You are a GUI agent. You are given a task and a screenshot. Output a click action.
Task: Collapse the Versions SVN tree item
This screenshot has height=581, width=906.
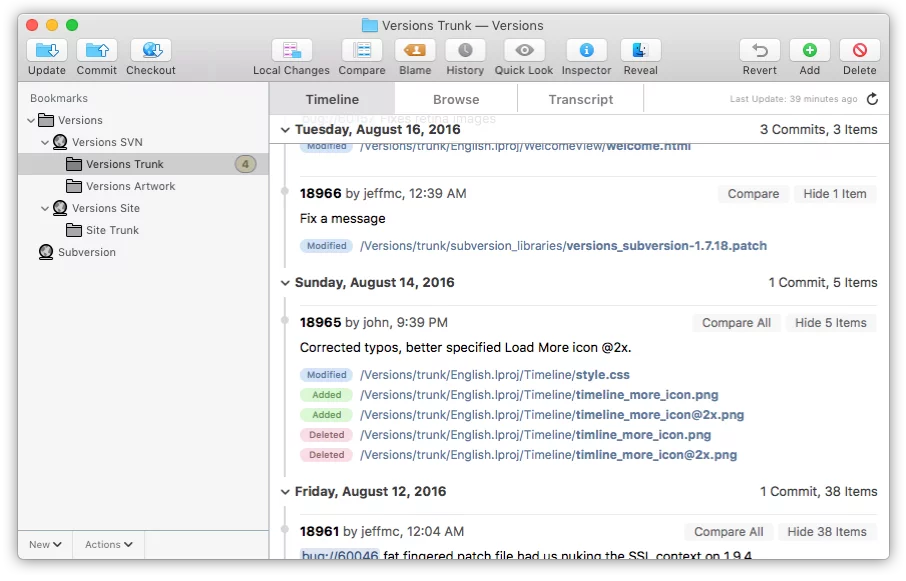44,141
